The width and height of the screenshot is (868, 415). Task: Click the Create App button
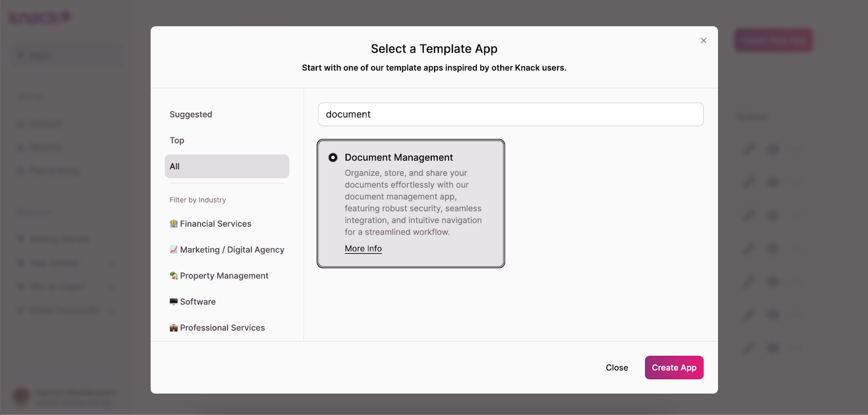pos(674,367)
